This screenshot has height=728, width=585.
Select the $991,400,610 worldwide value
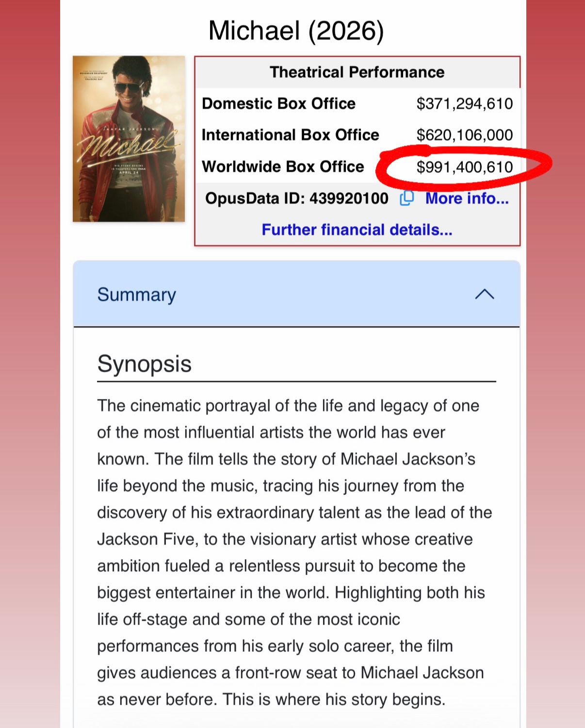465,167
